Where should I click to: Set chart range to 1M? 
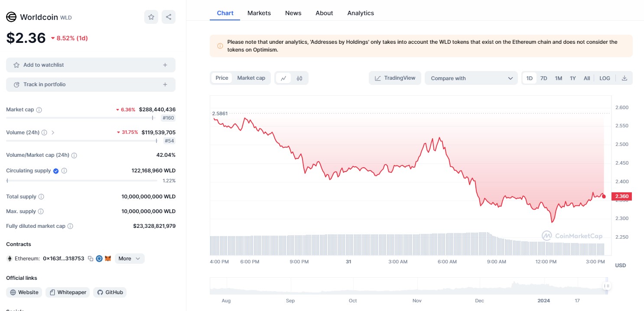559,78
